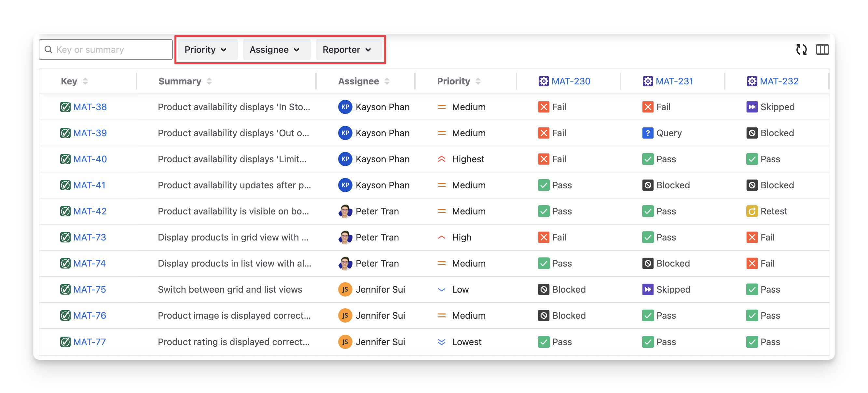Click the MAT-230 test execution gear icon
Viewport: 868px width, 393px height.
pyautogui.click(x=543, y=81)
